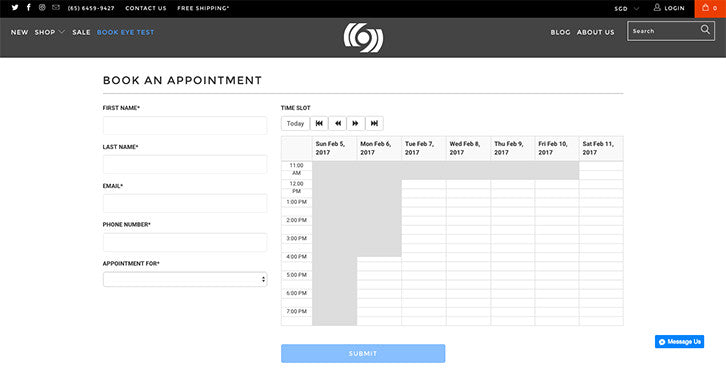The image size is (726, 370).
Task: Open the Appointment For select box
Action: [185, 279]
